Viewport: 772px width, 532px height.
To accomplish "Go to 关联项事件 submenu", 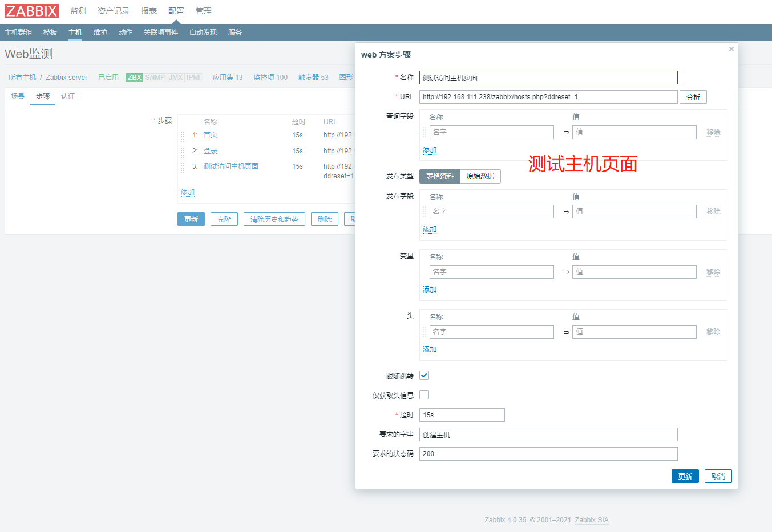I will (x=161, y=33).
